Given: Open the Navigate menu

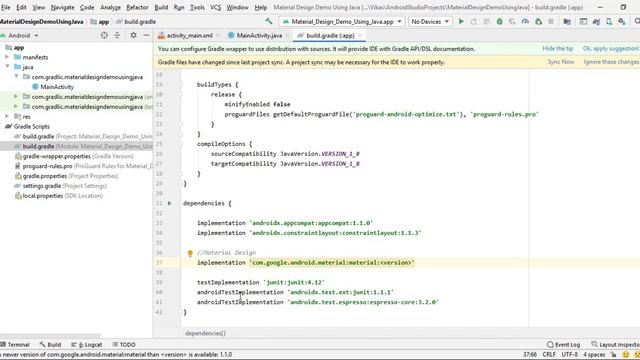Looking at the screenshot, I should 62,7.
